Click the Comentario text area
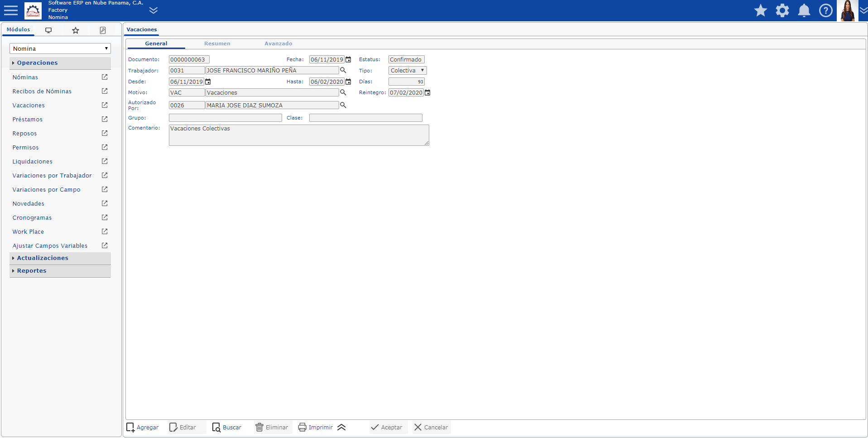This screenshot has width=868, height=438. pos(299,135)
